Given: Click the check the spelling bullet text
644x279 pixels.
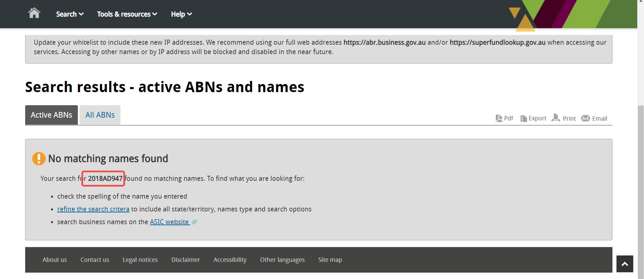Looking at the screenshot, I should (122, 196).
